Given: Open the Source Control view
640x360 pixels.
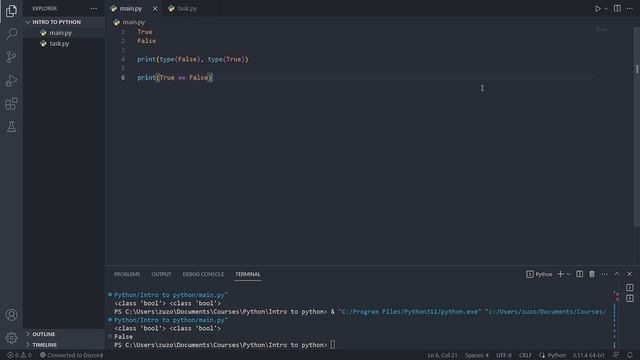Looking at the screenshot, I should [x=11, y=57].
